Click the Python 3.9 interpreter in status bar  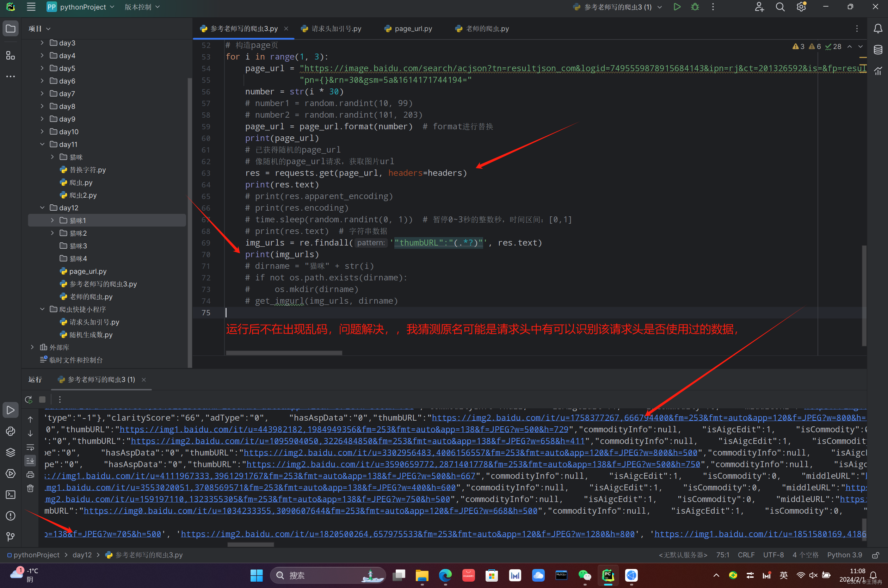tap(845, 555)
